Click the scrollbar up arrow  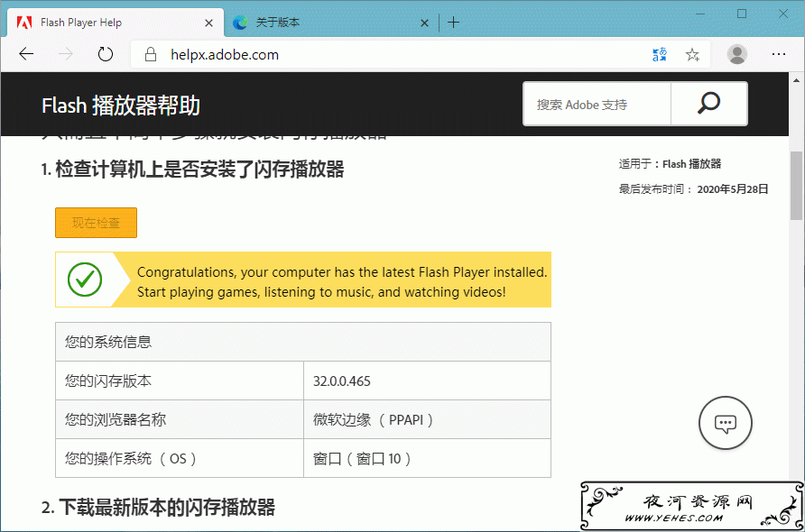(x=796, y=80)
